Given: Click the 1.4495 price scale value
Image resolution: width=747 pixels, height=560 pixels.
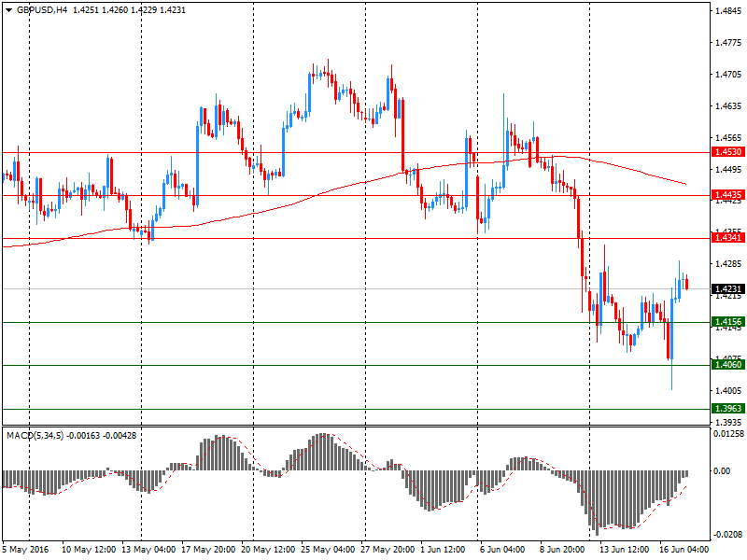Looking at the screenshot, I should (x=728, y=169).
